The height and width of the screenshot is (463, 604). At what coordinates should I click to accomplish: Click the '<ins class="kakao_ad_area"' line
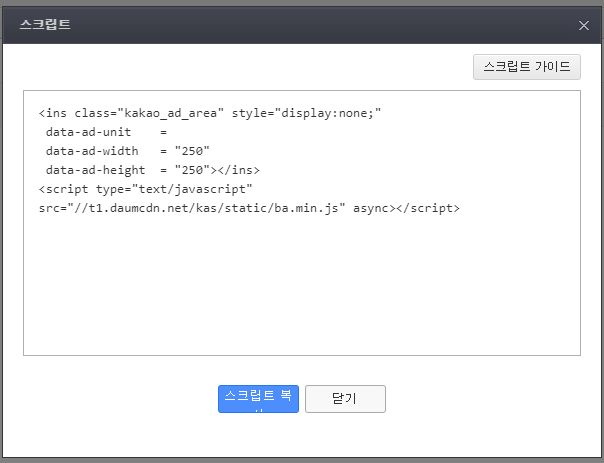210,113
